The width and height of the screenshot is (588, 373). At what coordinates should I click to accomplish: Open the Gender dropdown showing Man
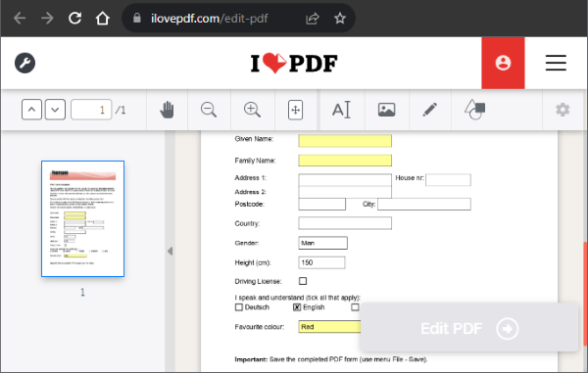click(x=322, y=243)
